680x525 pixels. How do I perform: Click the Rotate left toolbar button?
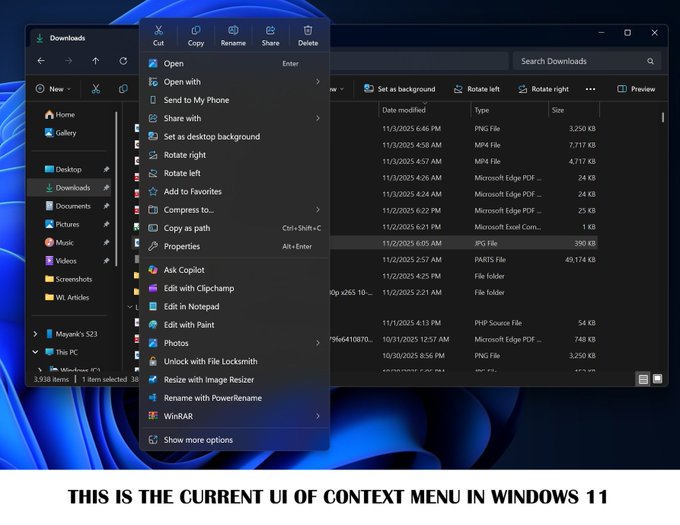click(477, 89)
